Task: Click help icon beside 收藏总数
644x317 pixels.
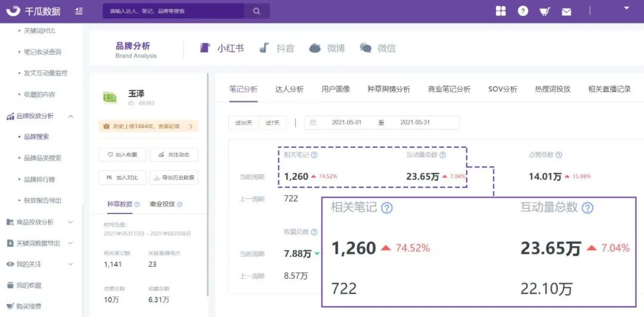Action: tap(314, 232)
